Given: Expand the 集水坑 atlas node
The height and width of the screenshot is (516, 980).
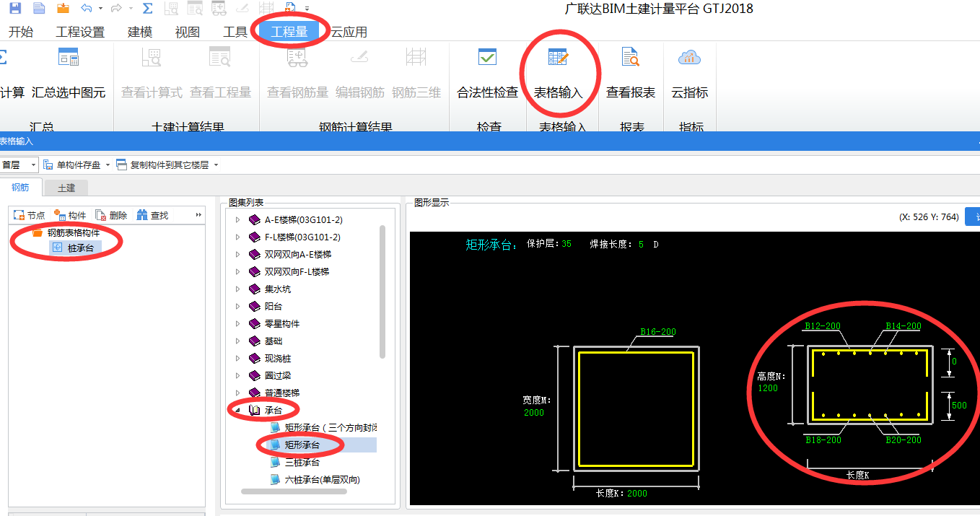Looking at the screenshot, I should coord(237,289).
